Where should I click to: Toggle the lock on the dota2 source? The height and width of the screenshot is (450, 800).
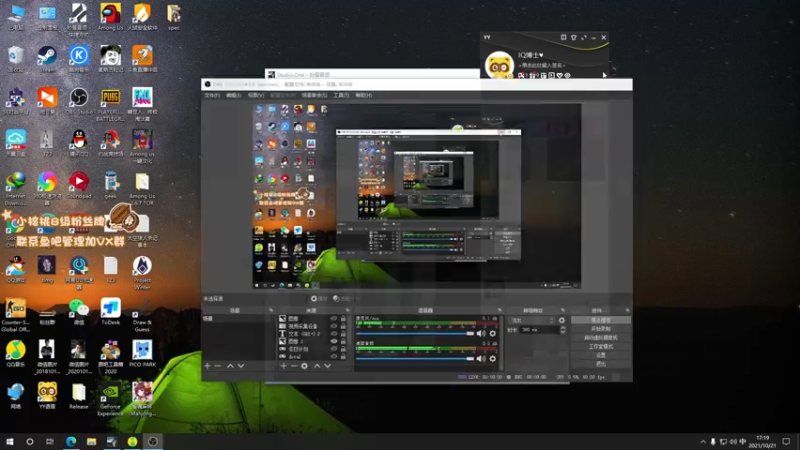tap(343, 357)
